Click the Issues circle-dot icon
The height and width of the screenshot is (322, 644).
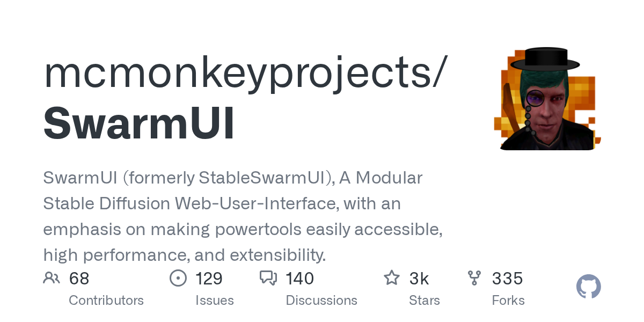[x=178, y=278]
